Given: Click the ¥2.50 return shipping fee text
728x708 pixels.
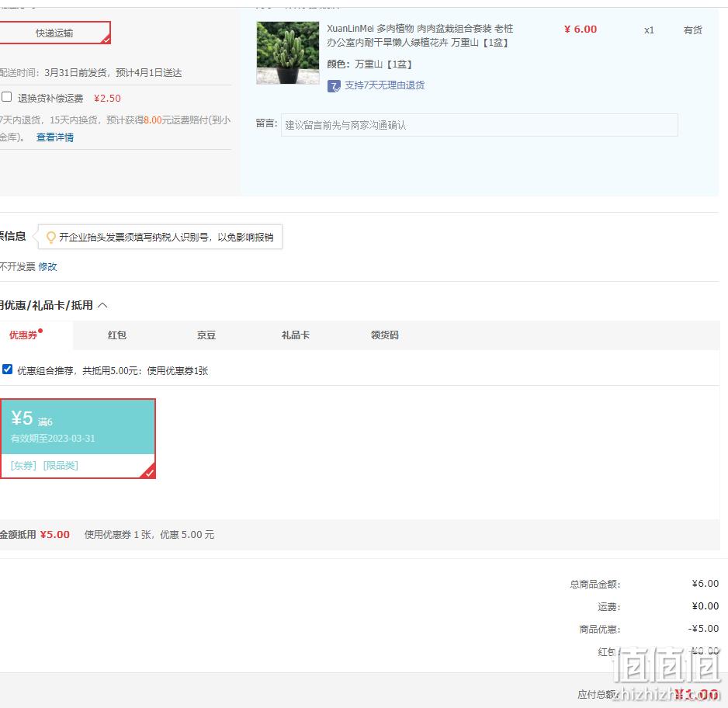Looking at the screenshot, I should coord(107,99).
